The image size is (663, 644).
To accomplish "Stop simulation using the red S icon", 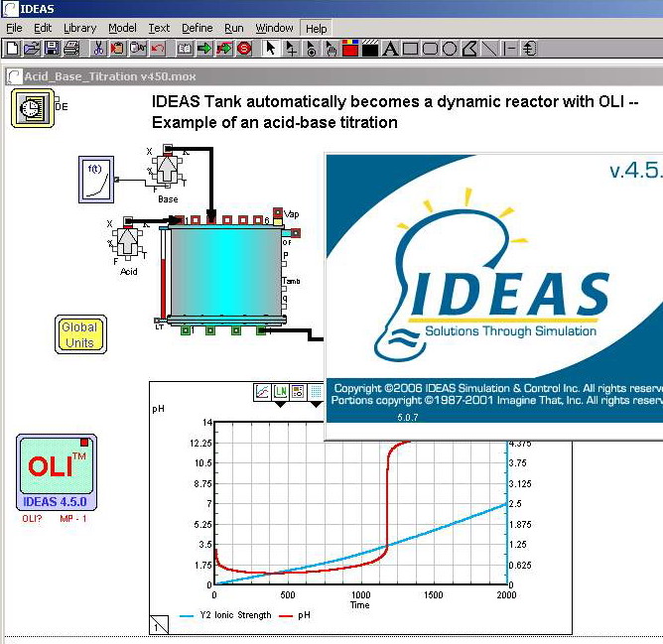I will click(244, 49).
